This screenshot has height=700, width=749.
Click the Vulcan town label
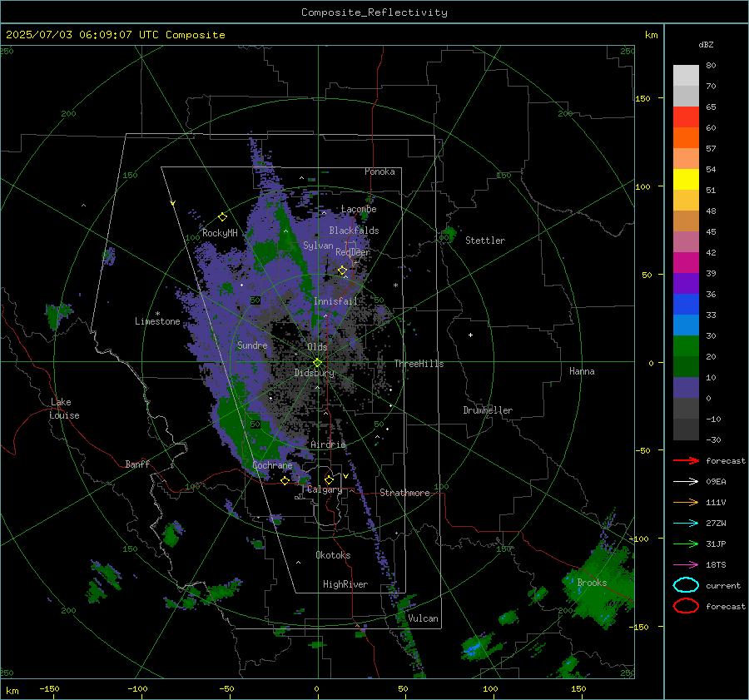(423, 618)
